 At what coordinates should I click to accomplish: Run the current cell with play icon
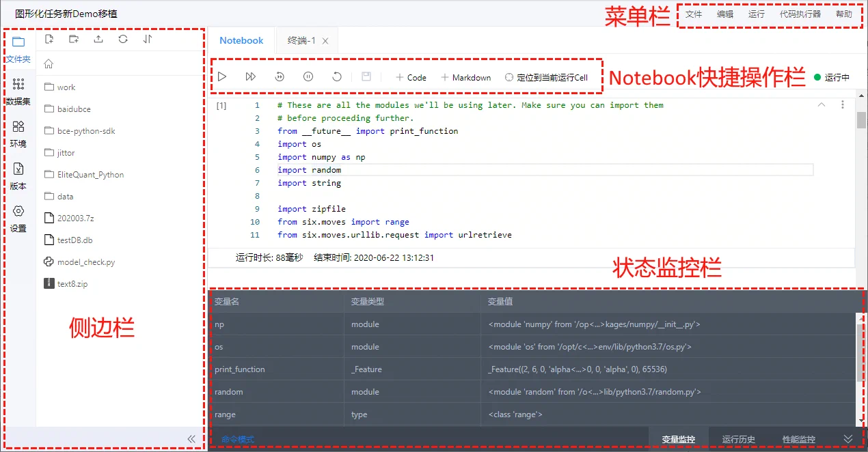coord(222,77)
